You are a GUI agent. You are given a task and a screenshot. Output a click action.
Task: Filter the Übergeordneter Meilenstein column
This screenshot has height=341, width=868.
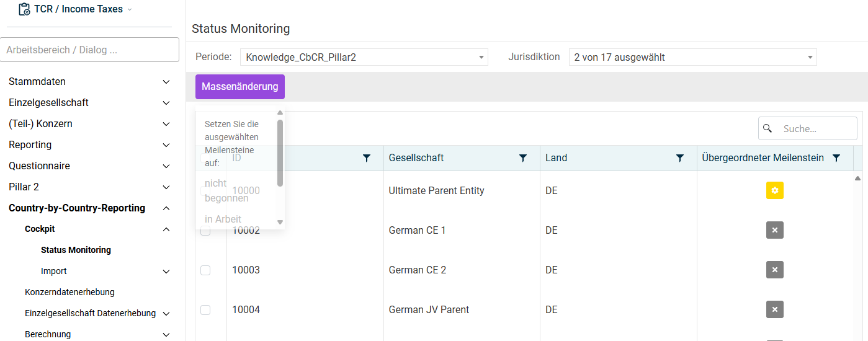tap(836, 158)
